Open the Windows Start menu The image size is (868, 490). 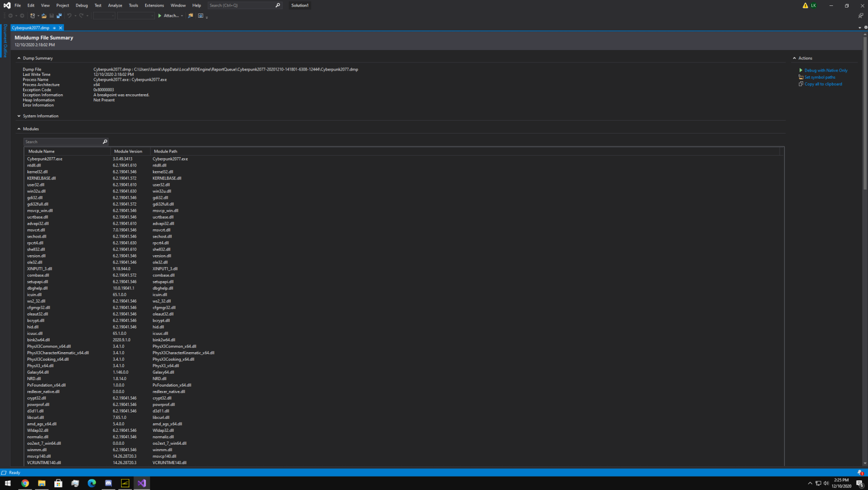[8, 483]
